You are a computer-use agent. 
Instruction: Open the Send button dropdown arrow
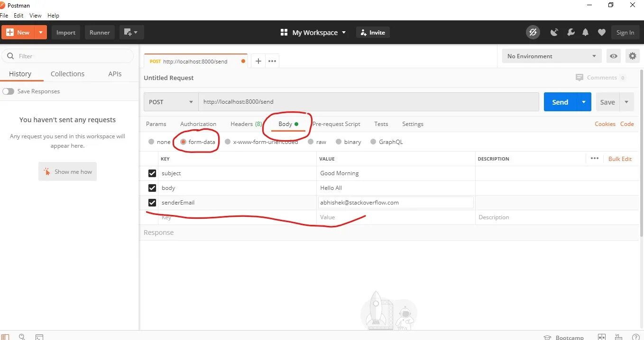pyautogui.click(x=584, y=102)
